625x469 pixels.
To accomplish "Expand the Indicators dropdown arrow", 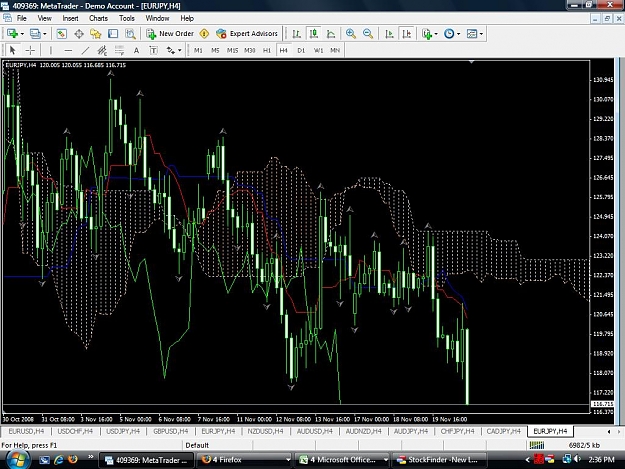I will click(436, 34).
